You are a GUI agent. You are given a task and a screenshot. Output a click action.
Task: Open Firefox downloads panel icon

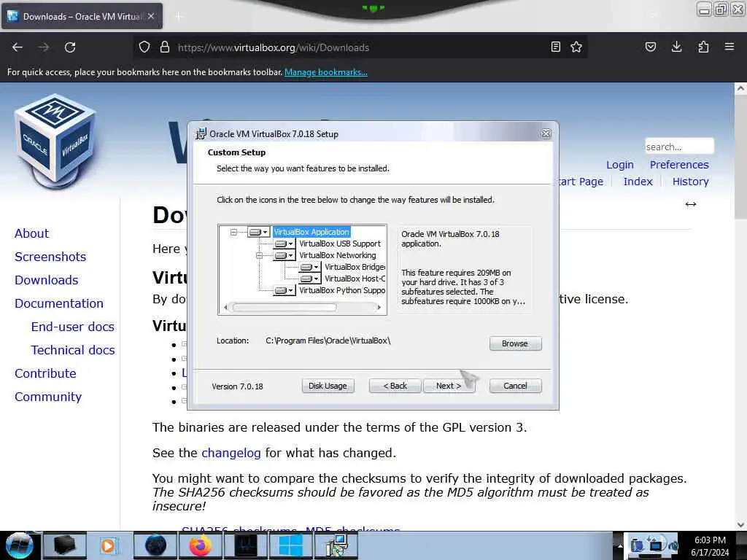pos(676,47)
